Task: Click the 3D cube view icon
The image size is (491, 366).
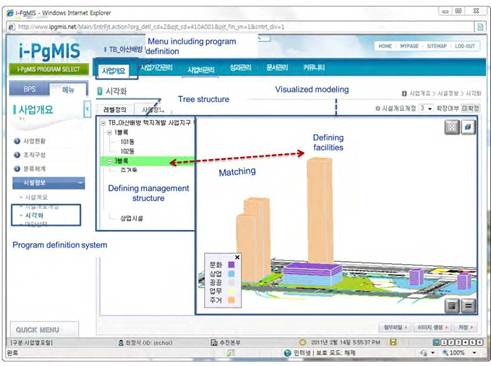Action: (468, 127)
